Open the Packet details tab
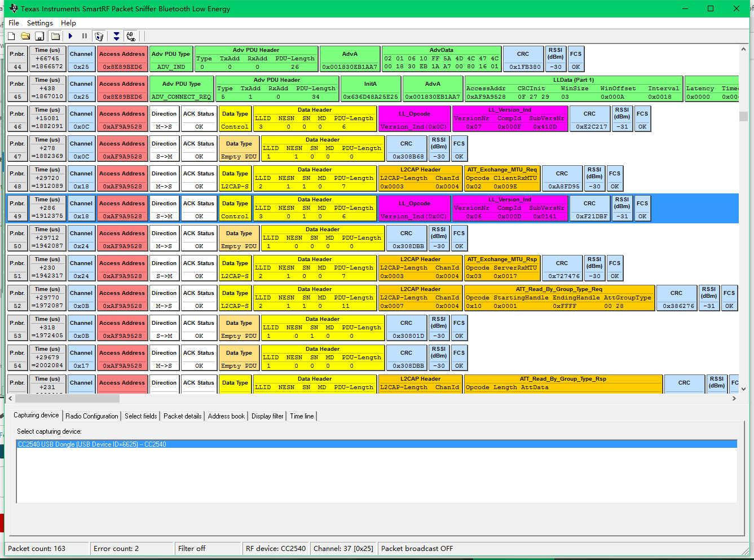 pyautogui.click(x=183, y=416)
